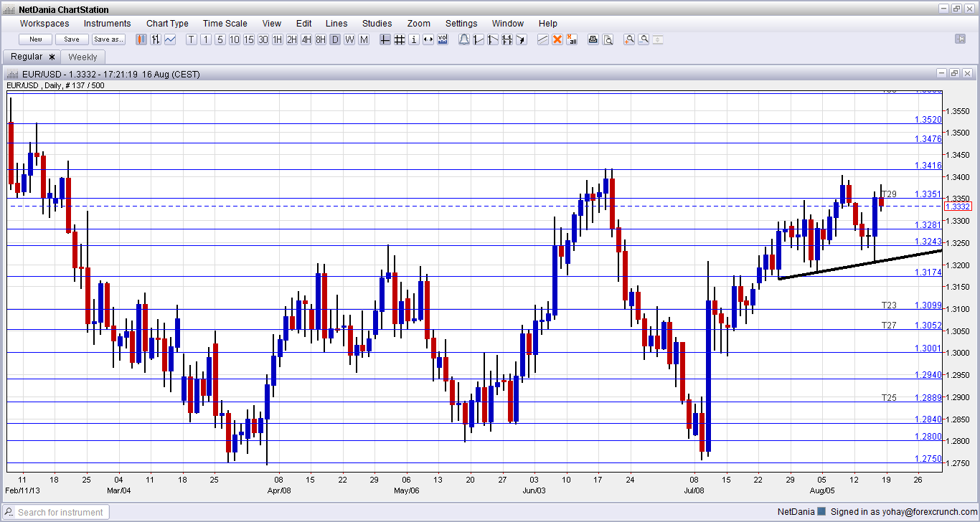
Task: Click the zoom out magnifier icon
Action: [x=644, y=39]
